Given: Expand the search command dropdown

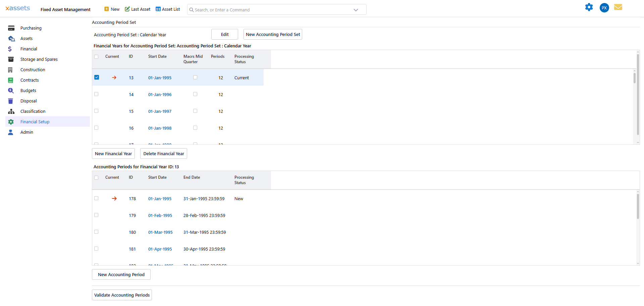Looking at the screenshot, I should [356, 10].
